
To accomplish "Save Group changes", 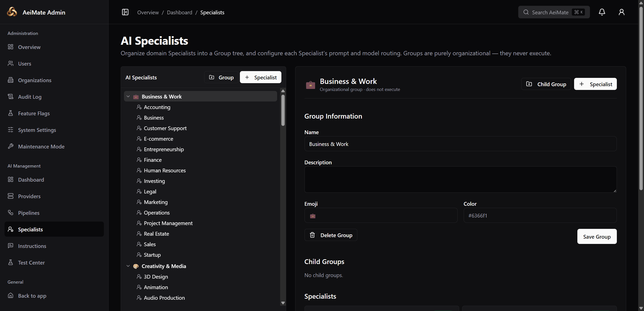I will (x=597, y=236).
